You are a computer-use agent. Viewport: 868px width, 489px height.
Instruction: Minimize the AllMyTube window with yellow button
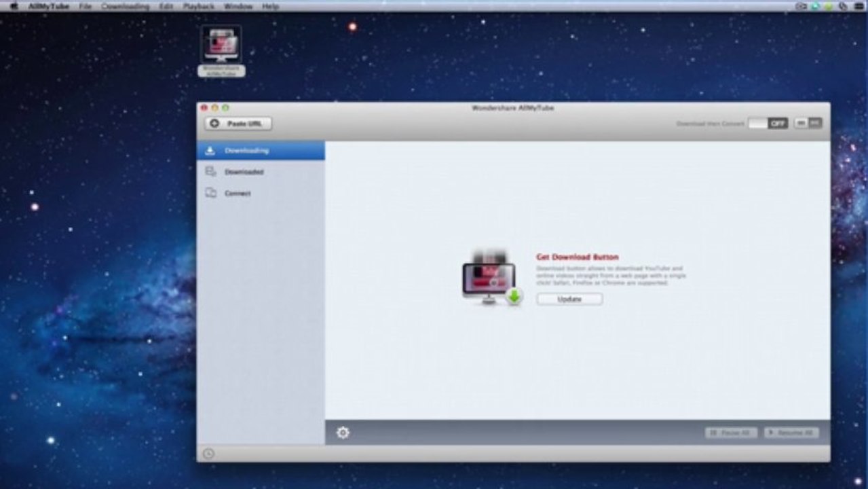point(215,107)
